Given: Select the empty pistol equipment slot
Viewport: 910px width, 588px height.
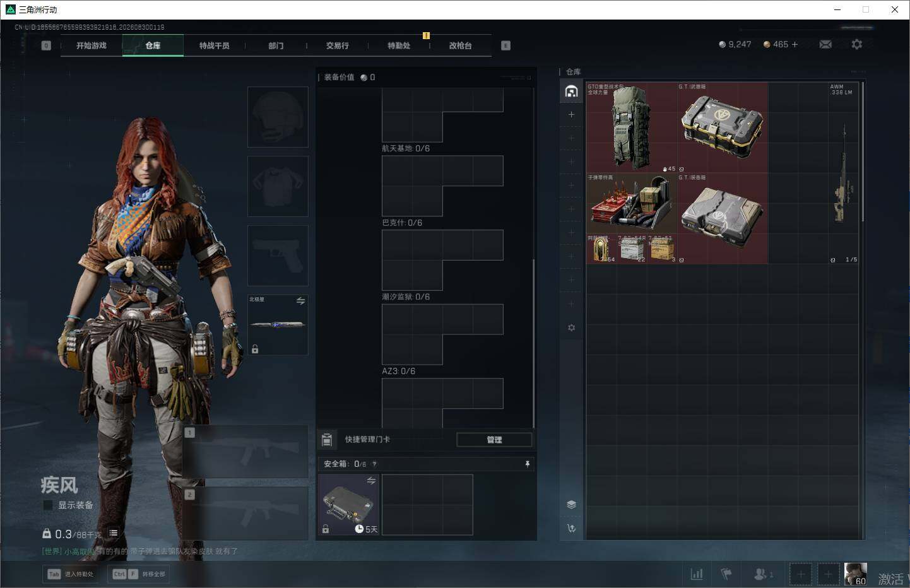Looking at the screenshot, I should pos(278,256).
